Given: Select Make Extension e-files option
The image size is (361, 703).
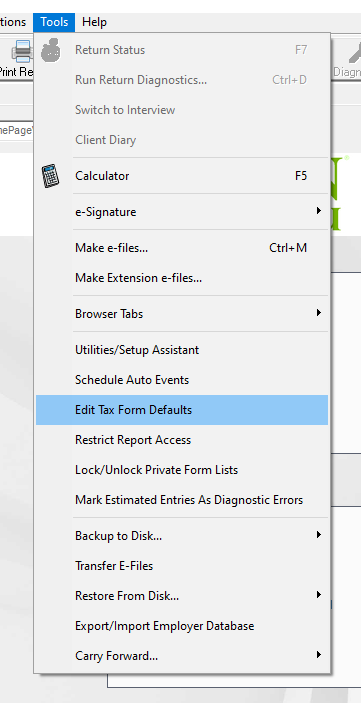Looking at the screenshot, I should click(x=182, y=278).
